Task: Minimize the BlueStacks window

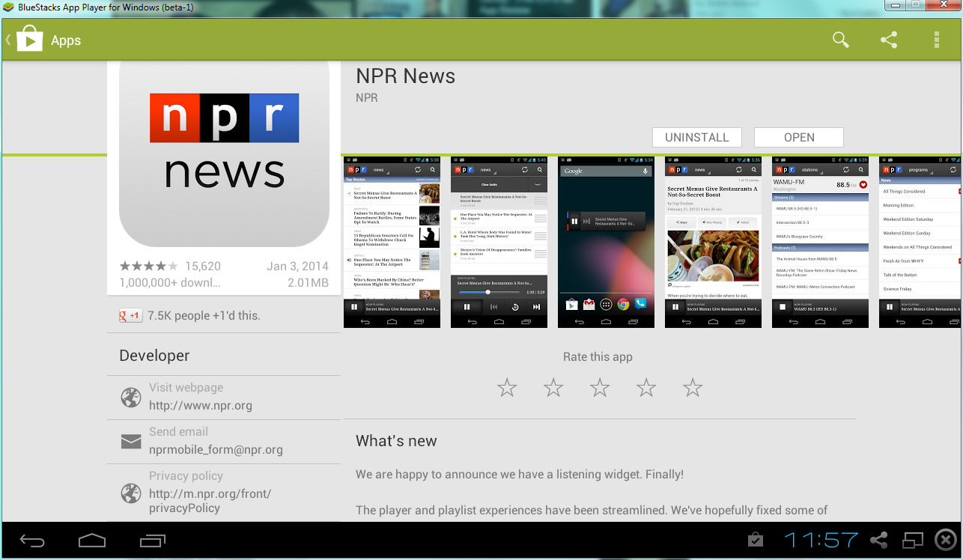Action: tap(896, 5)
